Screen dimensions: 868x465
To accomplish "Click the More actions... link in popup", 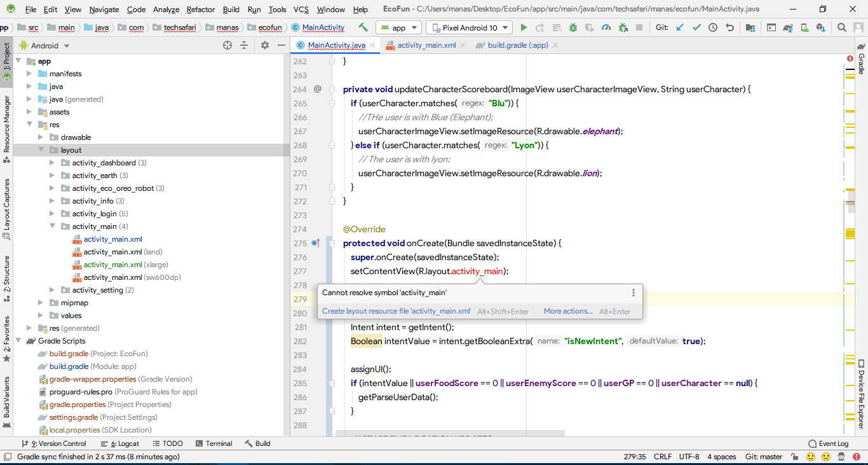I will [567, 311].
